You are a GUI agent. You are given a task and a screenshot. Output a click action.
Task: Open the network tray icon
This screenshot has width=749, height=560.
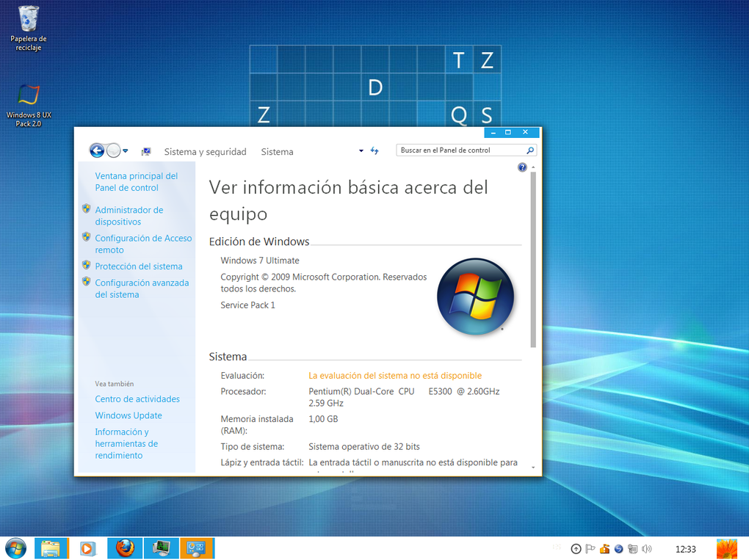632,549
